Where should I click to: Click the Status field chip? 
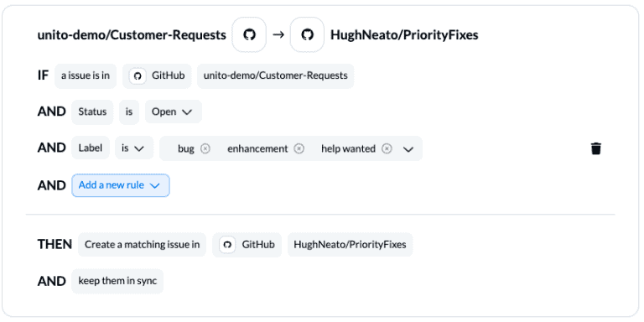point(92,112)
